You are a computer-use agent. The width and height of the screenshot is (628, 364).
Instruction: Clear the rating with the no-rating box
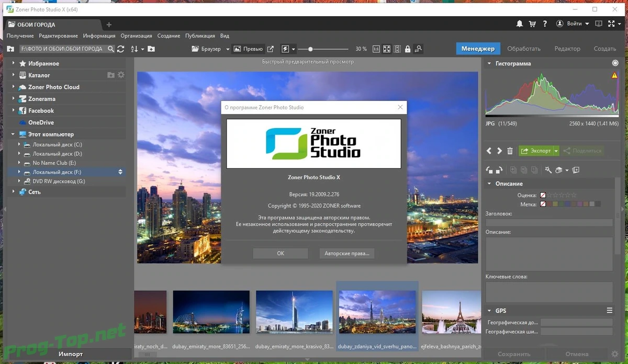pos(543,195)
